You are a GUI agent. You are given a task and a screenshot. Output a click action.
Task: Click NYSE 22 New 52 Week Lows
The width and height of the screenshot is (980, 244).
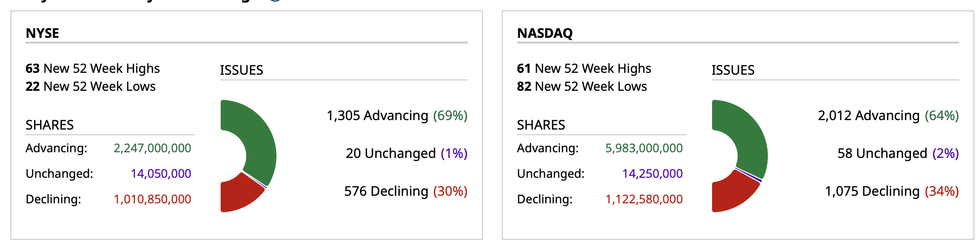click(x=90, y=87)
